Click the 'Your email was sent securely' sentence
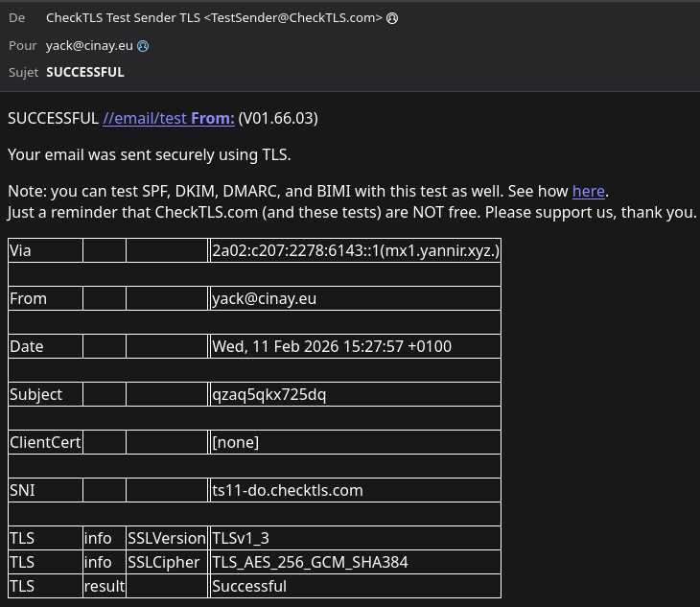 [149, 154]
